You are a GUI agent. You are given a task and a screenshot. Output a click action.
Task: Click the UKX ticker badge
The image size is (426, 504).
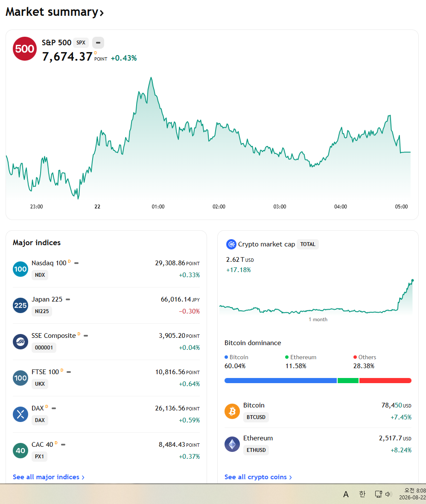[x=40, y=384]
